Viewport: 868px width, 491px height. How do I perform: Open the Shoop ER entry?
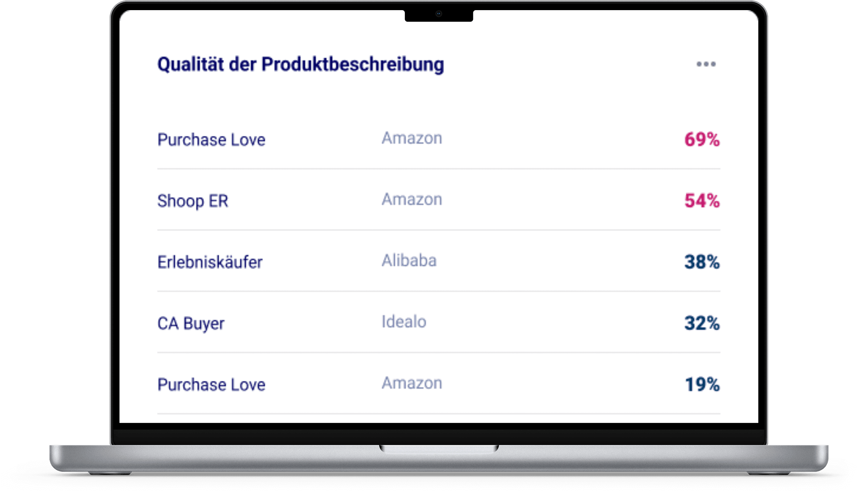point(192,201)
